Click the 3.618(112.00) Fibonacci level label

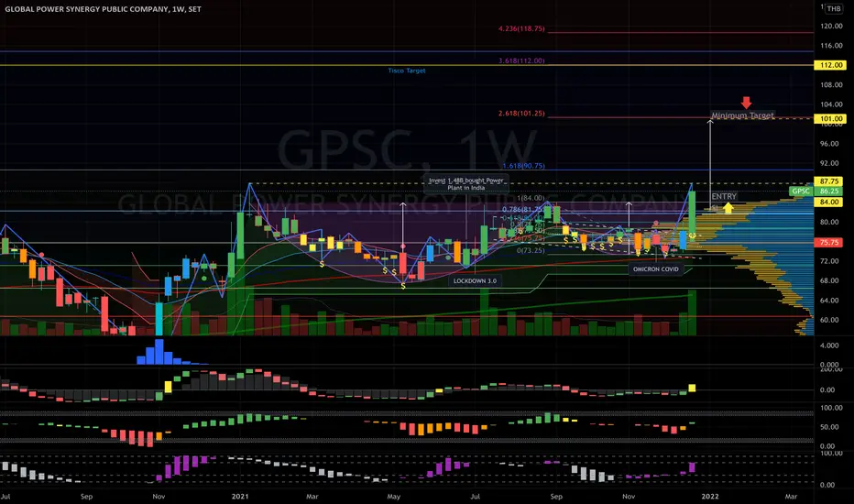click(x=521, y=61)
